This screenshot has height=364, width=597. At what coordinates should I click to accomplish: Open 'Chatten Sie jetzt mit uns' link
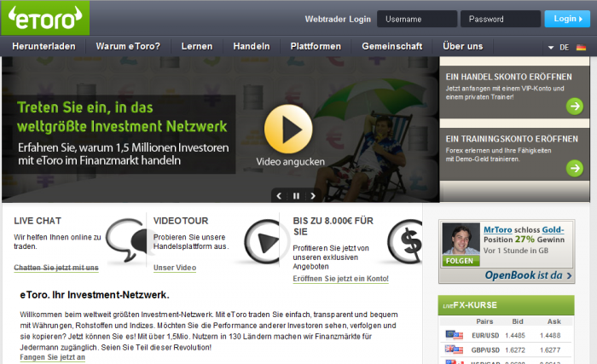(x=56, y=268)
